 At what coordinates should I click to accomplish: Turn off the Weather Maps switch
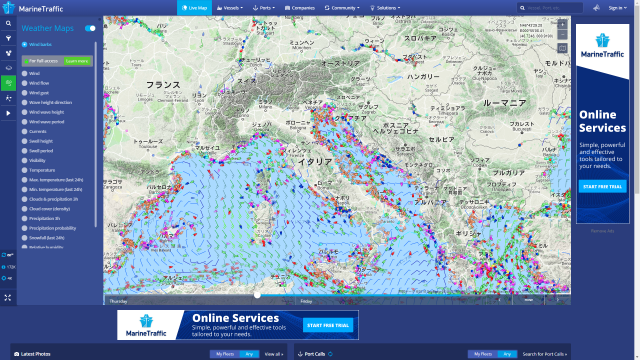click(x=90, y=28)
